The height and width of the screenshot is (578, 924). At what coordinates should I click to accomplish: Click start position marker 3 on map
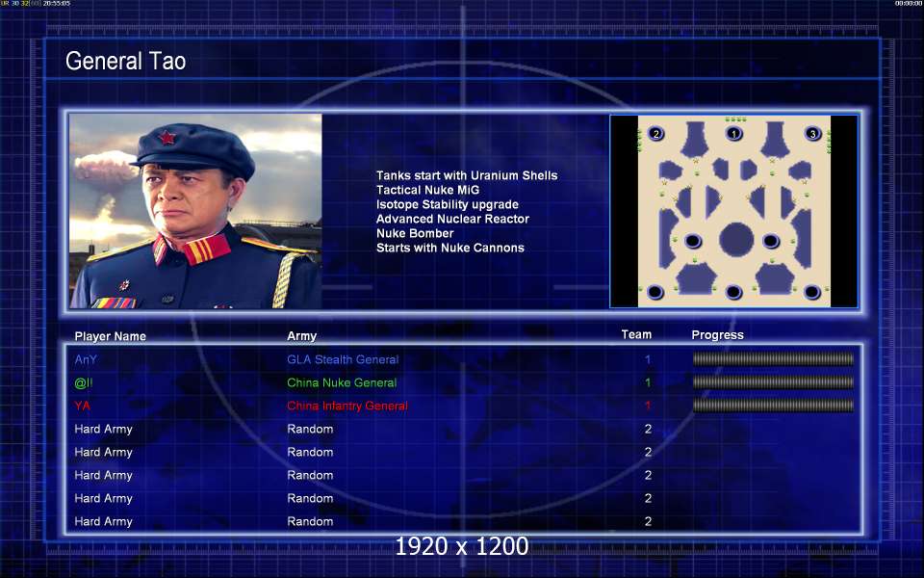tap(812, 134)
